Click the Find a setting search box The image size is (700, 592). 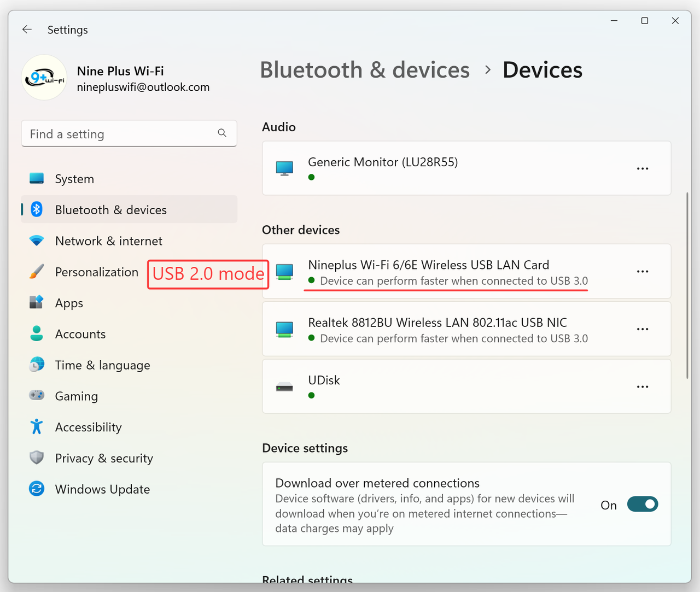click(x=129, y=133)
